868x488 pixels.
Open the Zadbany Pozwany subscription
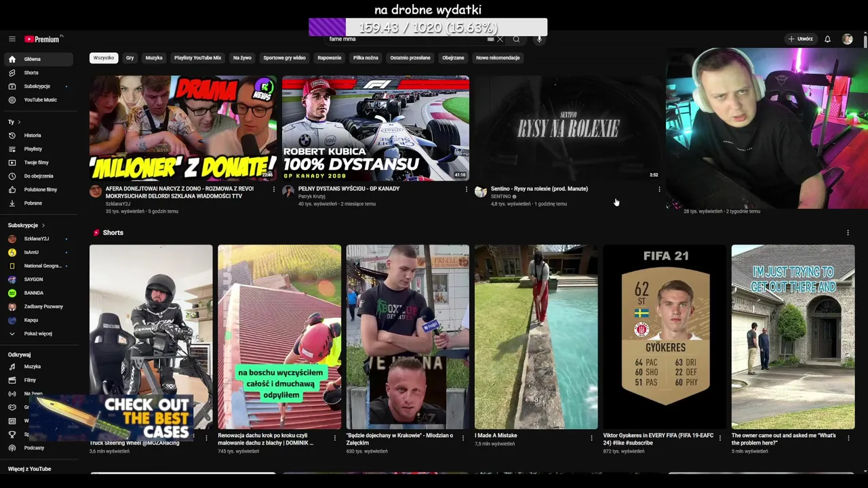[39, 306]
